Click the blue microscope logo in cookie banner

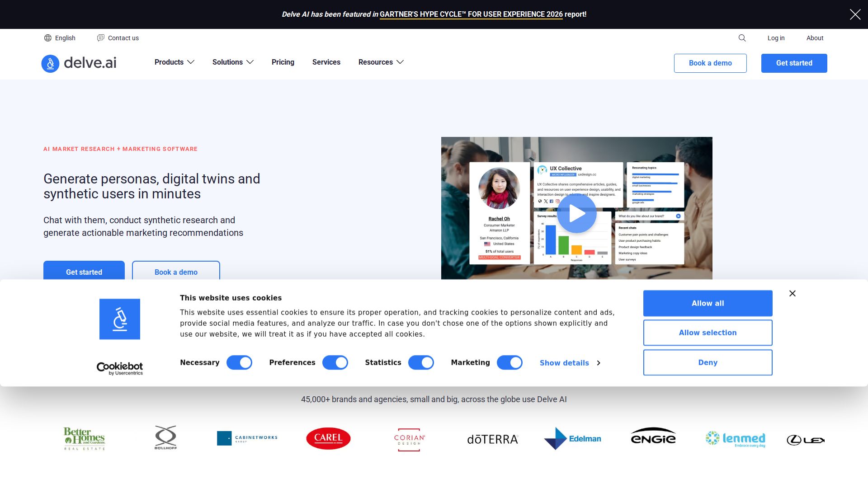point(120,319)
